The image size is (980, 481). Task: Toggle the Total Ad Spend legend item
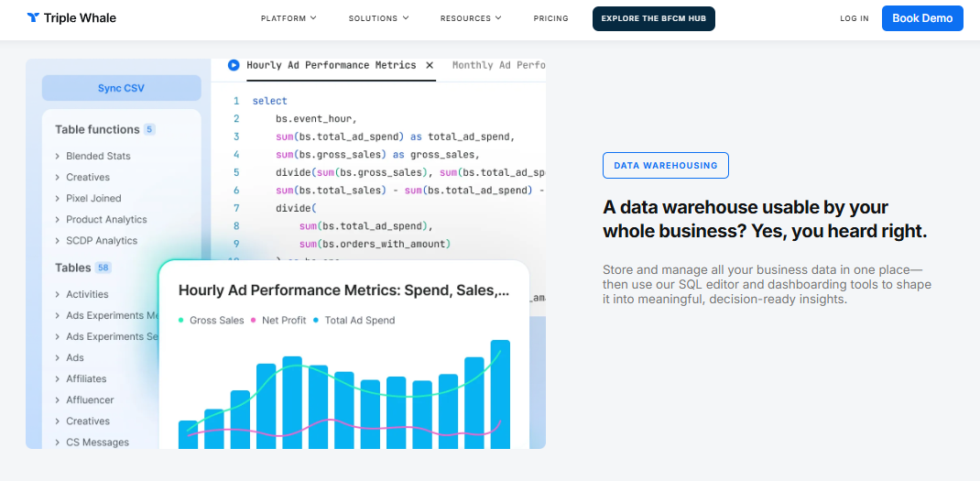pos(354,321)
